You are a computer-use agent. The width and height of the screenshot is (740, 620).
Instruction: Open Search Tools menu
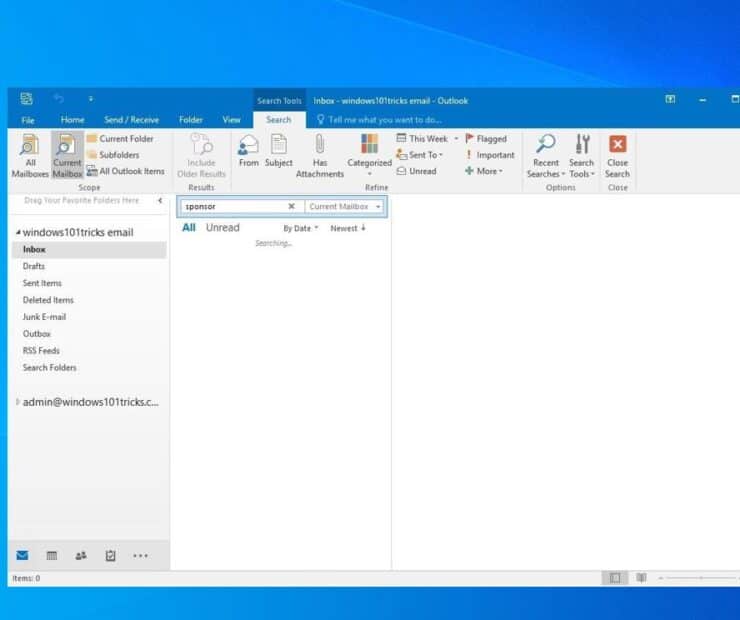click(x=581, y=155)
